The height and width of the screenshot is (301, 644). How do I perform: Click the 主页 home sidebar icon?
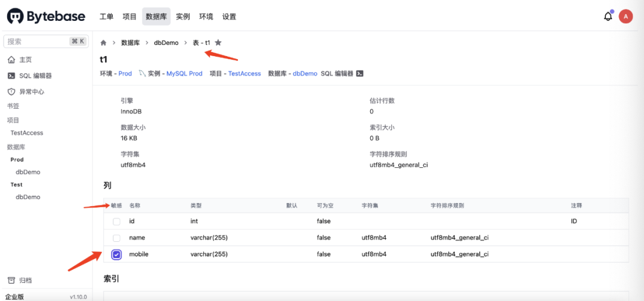[x=11, y=60]
